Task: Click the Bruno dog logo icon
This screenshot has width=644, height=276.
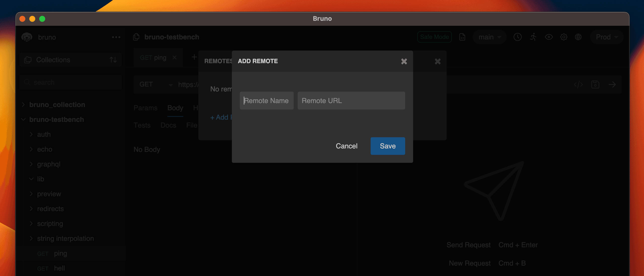Action: coord(27,37)
